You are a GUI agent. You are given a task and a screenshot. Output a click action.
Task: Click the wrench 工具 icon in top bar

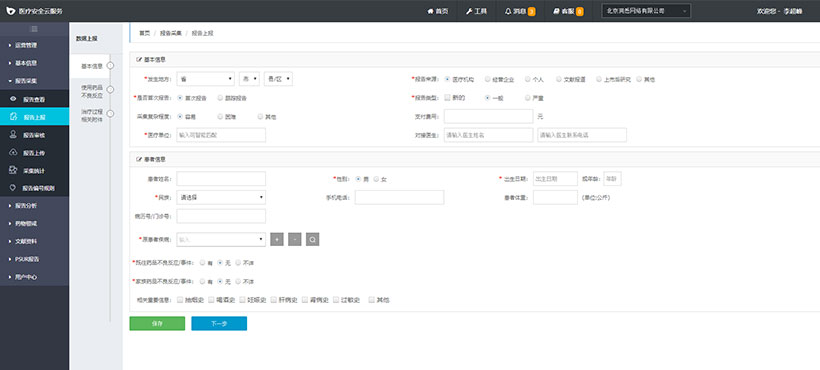(469, 11)
